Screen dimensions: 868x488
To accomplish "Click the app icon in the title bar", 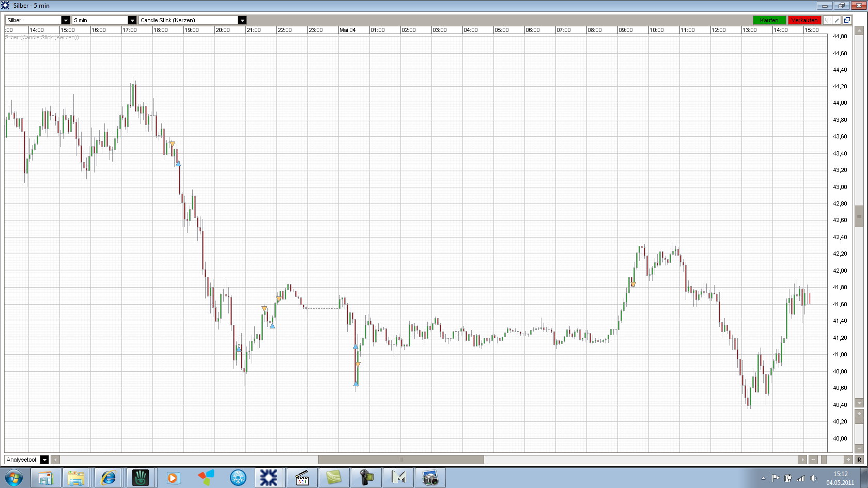I will click(6, 6).
